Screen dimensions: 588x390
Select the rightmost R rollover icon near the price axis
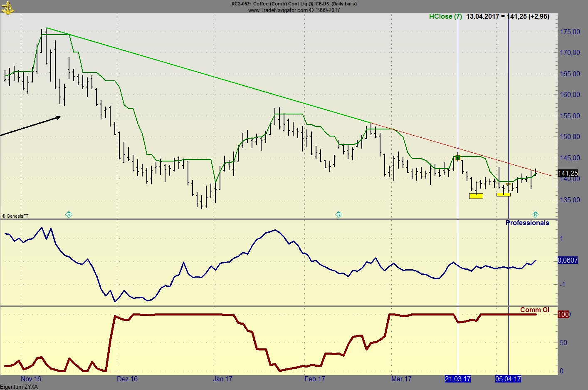click(x=536, y=214)
